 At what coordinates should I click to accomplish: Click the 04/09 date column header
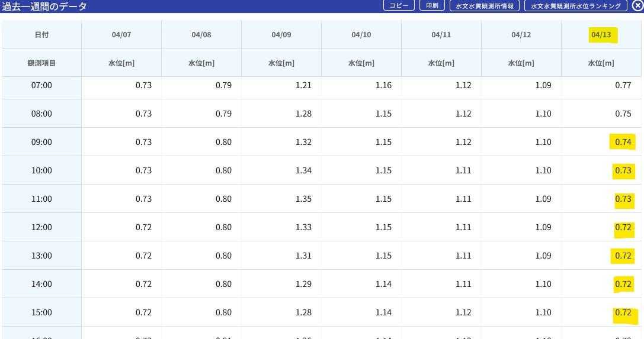tap(281, 35)
